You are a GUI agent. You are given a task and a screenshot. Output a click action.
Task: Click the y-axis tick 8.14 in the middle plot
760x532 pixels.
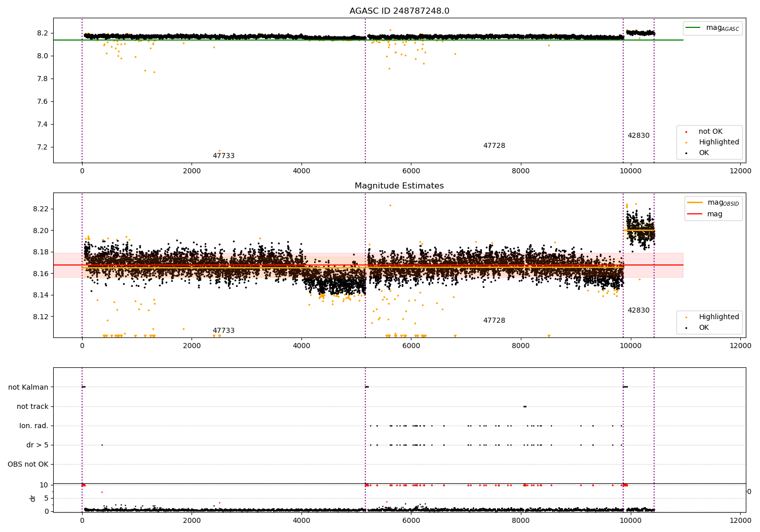[x=41, y=295]
